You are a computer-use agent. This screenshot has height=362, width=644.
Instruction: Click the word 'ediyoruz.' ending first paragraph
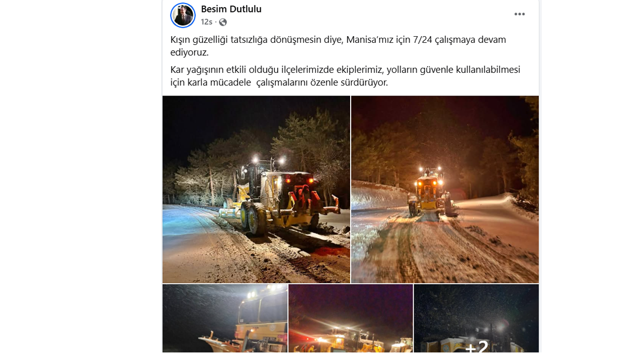[x=189, y=52]
